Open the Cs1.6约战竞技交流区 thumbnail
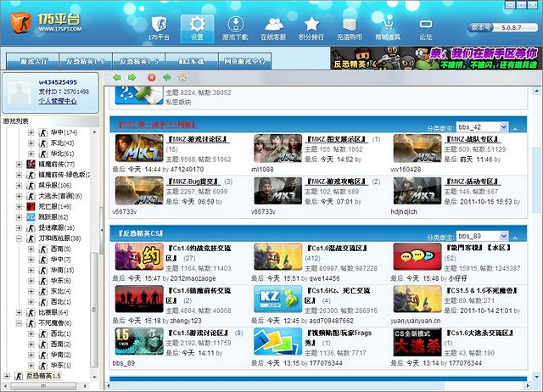The width and height of the screenshot is (543, 392). [x=139, y=256]
